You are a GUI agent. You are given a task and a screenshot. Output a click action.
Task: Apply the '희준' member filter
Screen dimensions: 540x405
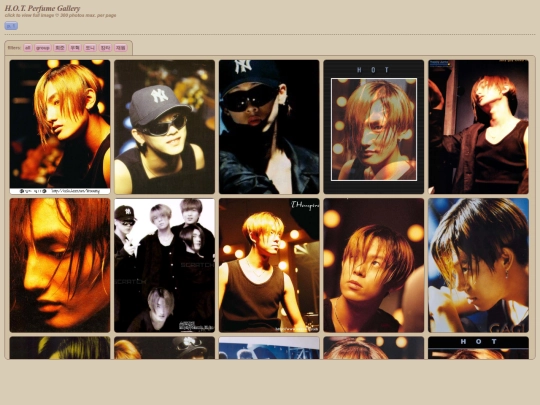[x=60, y=48]
